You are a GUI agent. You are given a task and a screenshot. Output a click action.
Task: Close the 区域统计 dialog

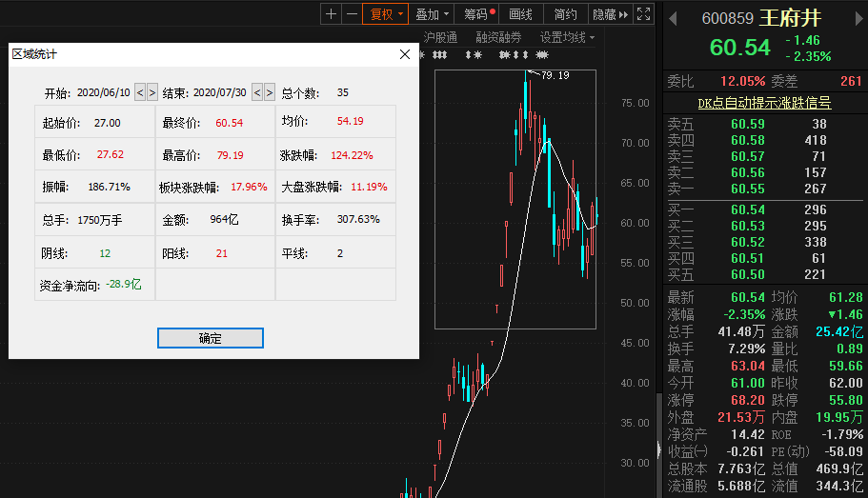point(405,54)
